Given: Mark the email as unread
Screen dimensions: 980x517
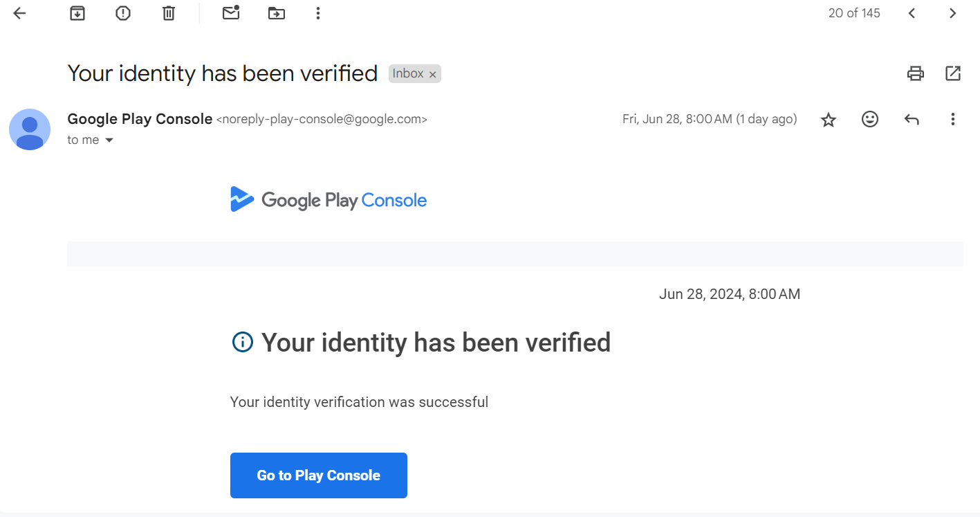Looking at the screenshot, I should point(231,13).
